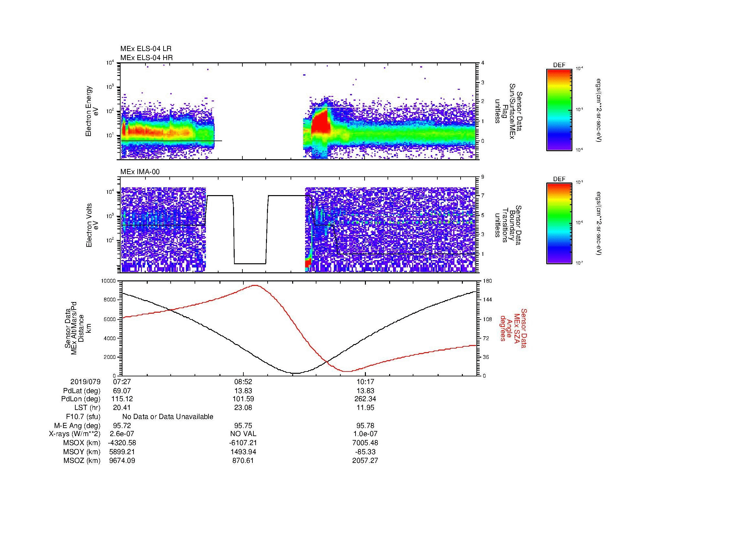Click the '2019/079' date label
Screen dimensions: 756x534
click(x=85, y=382)
